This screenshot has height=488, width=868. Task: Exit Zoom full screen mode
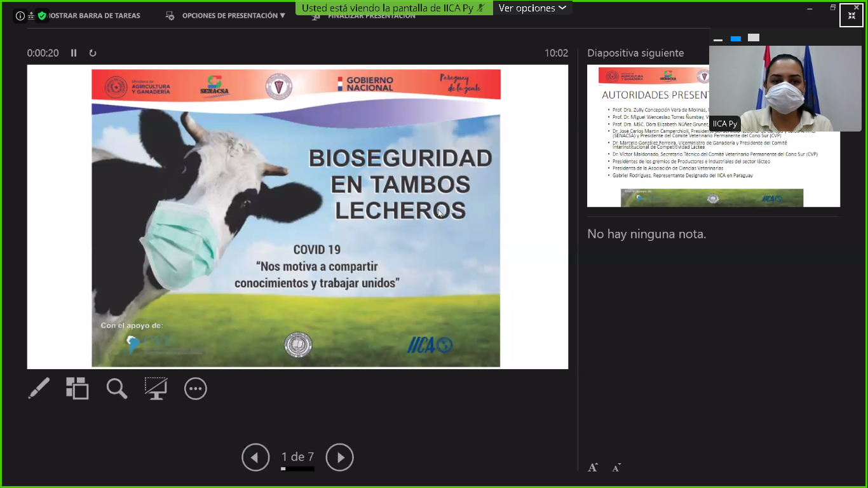tap(851, 15)
